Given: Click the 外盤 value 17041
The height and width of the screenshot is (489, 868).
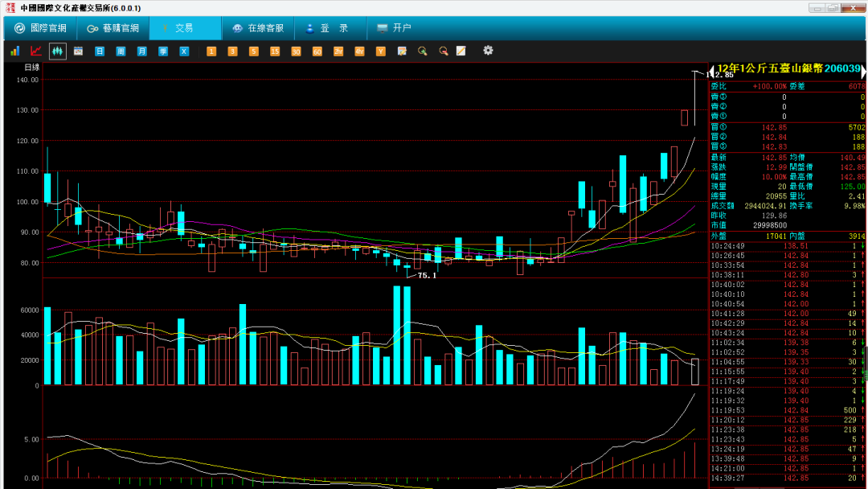Looking at the screenshot, I should (x=776, y=236).
